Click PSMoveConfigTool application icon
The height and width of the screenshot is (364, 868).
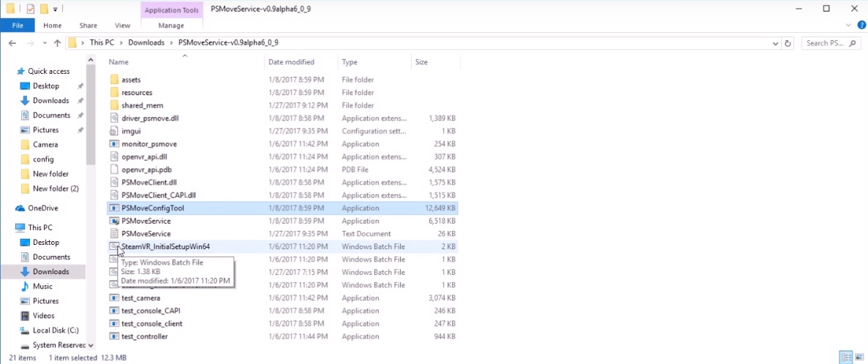114,208
